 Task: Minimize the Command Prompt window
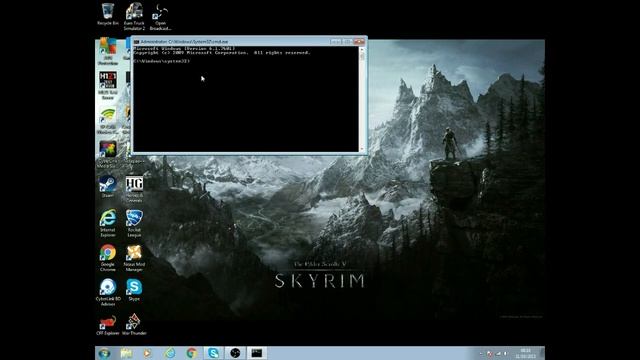pos(336,42)
